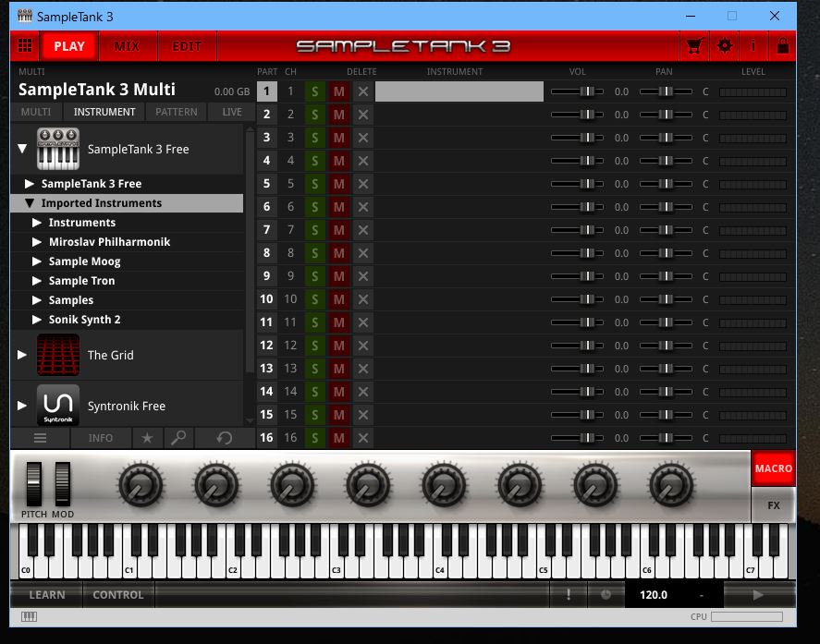Click the LEARN button
This screenshot has width=820, height=644.
tap(47, 595)
